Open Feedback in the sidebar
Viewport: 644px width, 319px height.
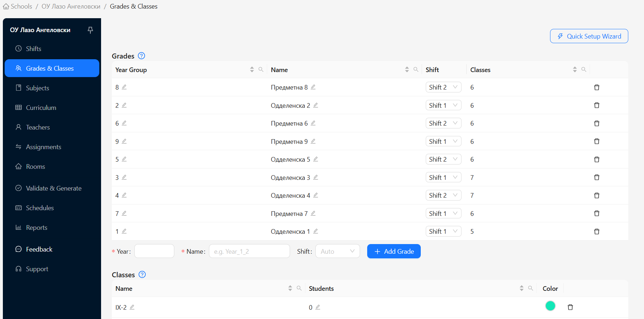point(52,249)
